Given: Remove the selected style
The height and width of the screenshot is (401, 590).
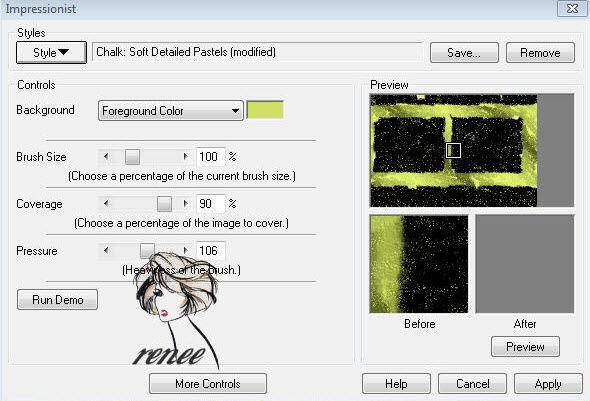Looking at the screenshot, I should pos(540,53).
